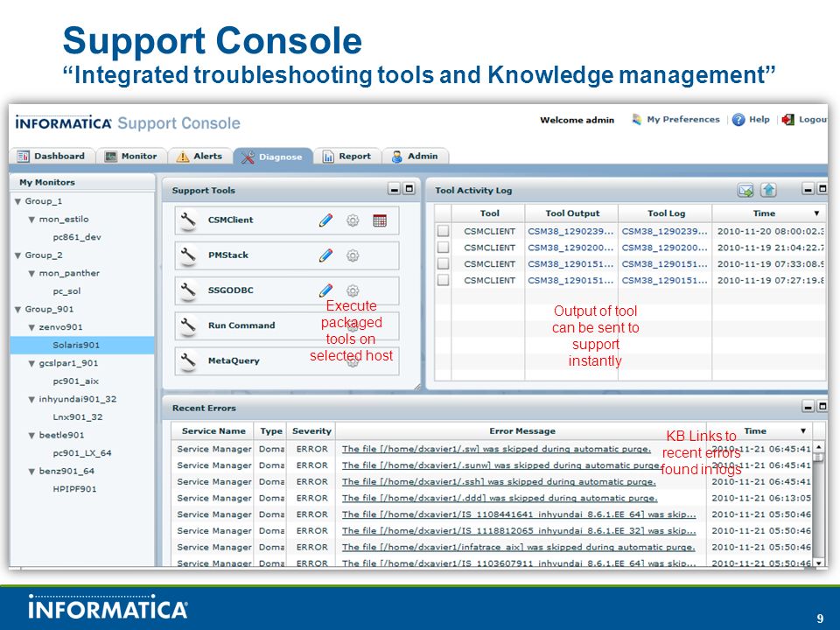This screenshot has height=630, width=840.
Task: Sort Recent Errors by Time dropdown arrow
Action: pos(803,430)
